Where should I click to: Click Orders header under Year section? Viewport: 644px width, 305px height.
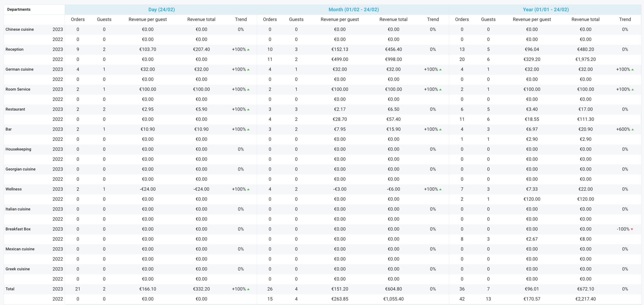click(462, 19)
